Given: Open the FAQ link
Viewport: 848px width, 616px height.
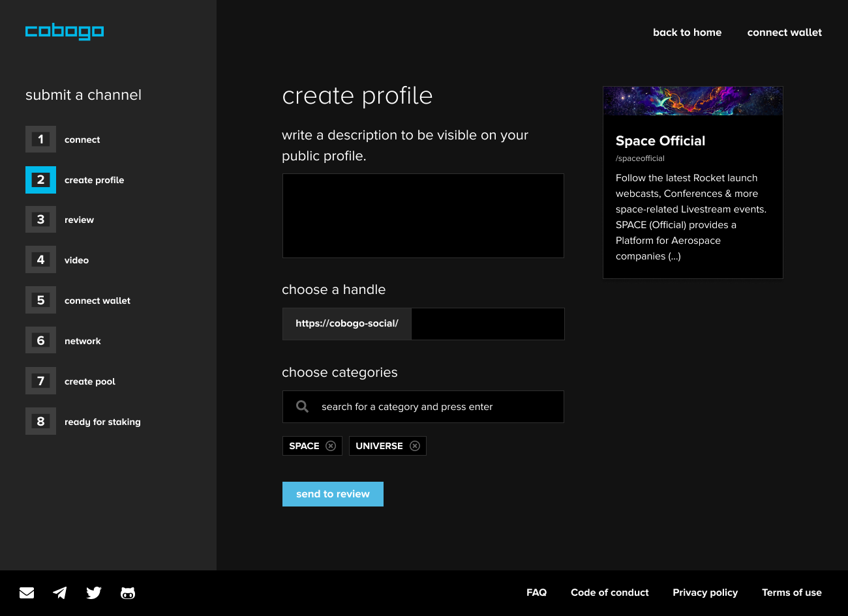Looking at the screenshot, I should pos(536,593).
